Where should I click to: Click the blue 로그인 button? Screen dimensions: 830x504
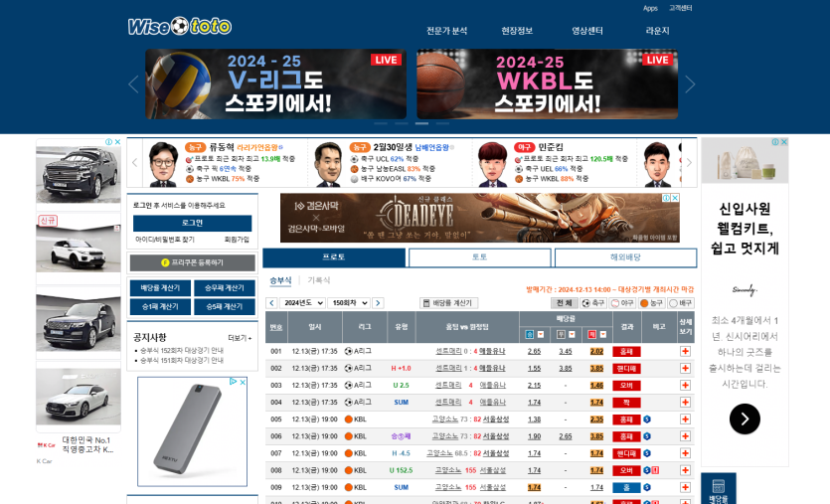tap(192, 223)
